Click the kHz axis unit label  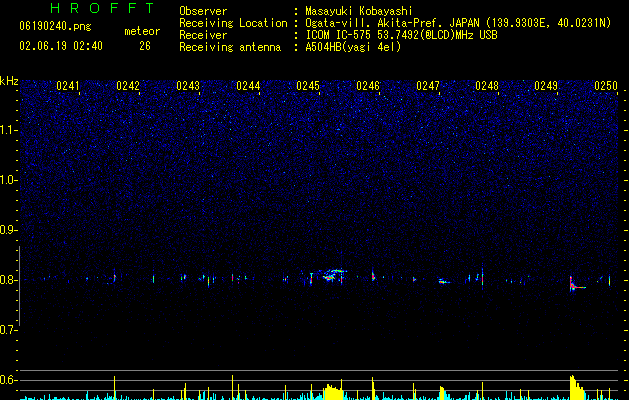[x=9, y=81]
